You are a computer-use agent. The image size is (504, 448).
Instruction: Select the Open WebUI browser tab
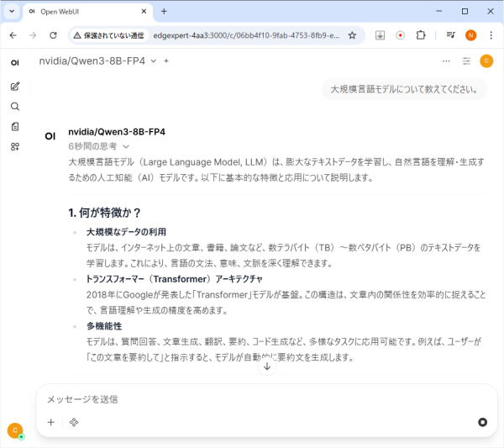click(84, 12)
